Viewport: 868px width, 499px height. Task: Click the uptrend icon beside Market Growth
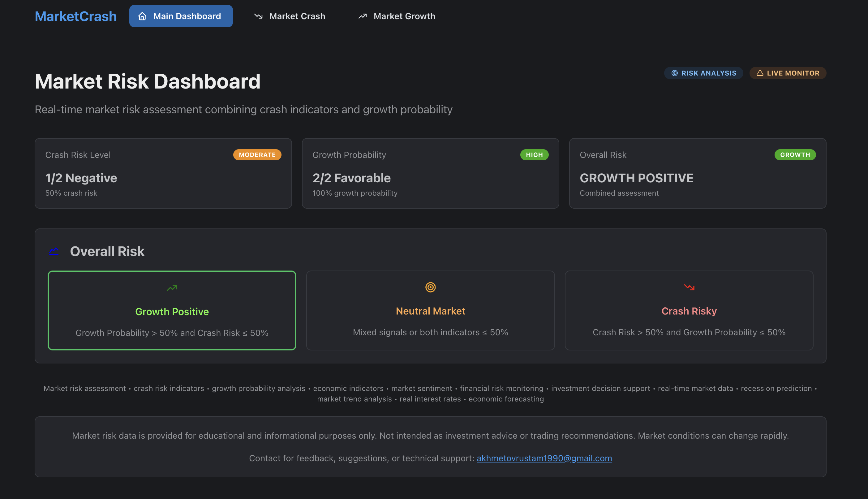(x=362, y=16)
